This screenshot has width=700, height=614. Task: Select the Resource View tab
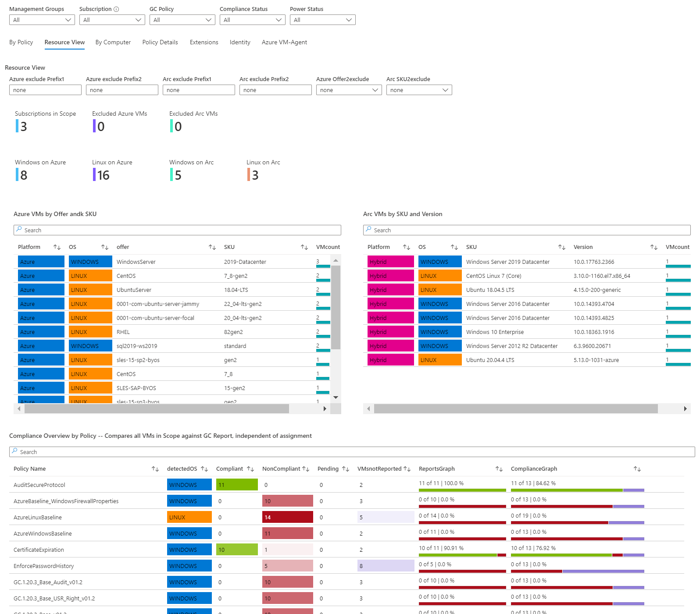click(64, 43)
